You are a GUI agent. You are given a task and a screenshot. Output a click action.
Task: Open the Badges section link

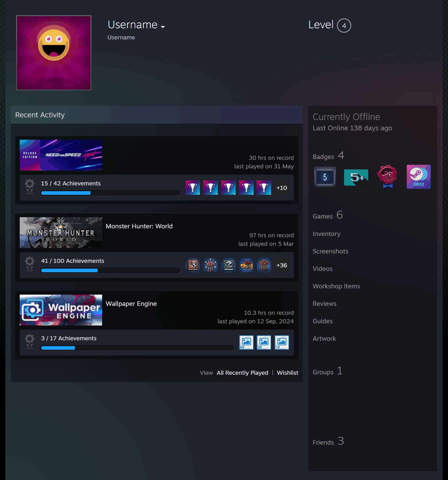[328, 156]
